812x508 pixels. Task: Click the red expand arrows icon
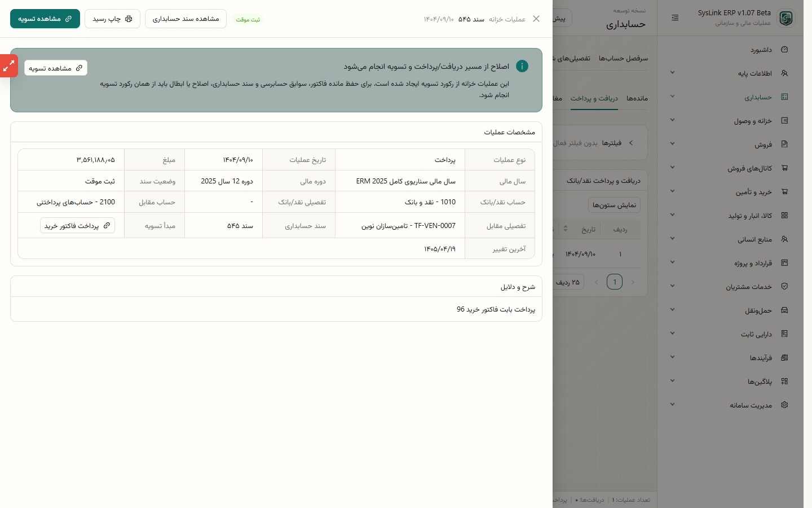point(9,66)
